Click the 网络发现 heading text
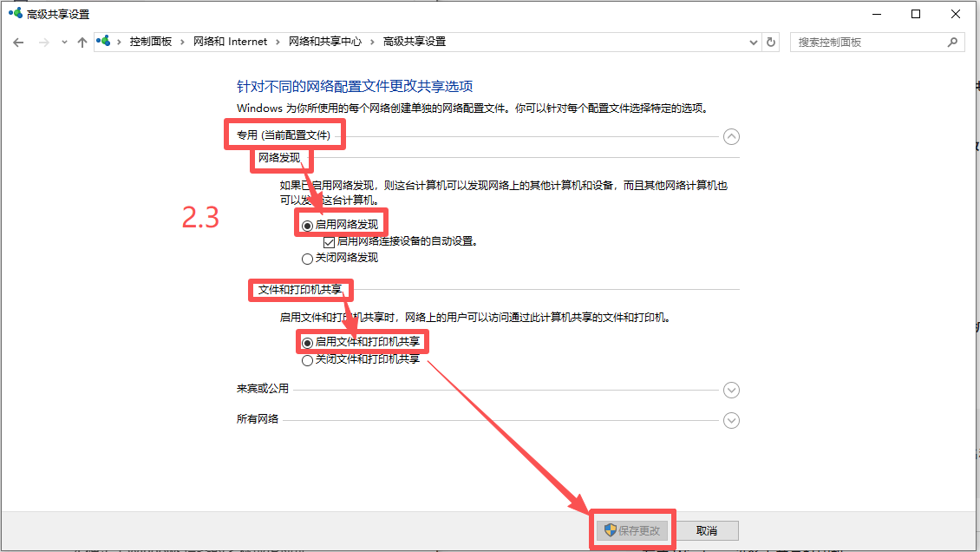 point(279,158)
